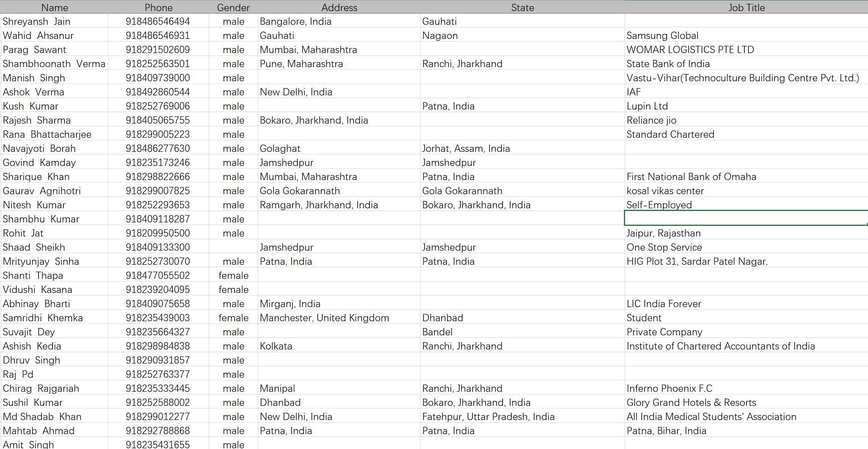Select the 'Raj Pd' name cell
868x449 pixels.
click(x=55, y=374)
